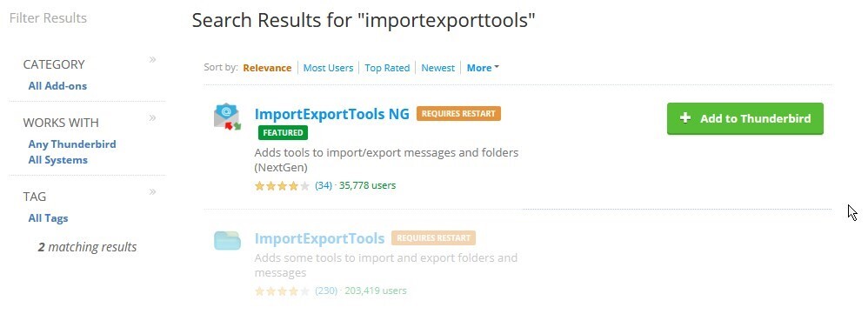Open the faded ImportExportTools title link
Image resolution: width=868 pixels, height=314 pixels.
tap(319, 238)
